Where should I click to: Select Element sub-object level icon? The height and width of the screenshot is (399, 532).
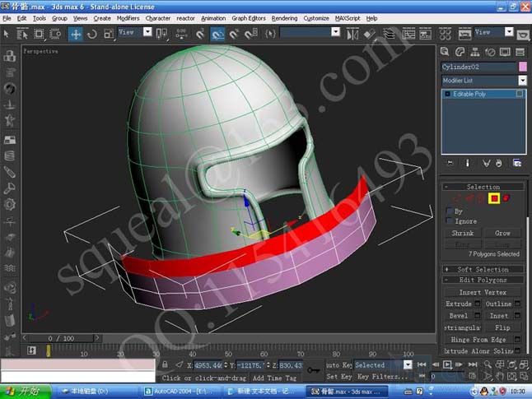[506, 198]
